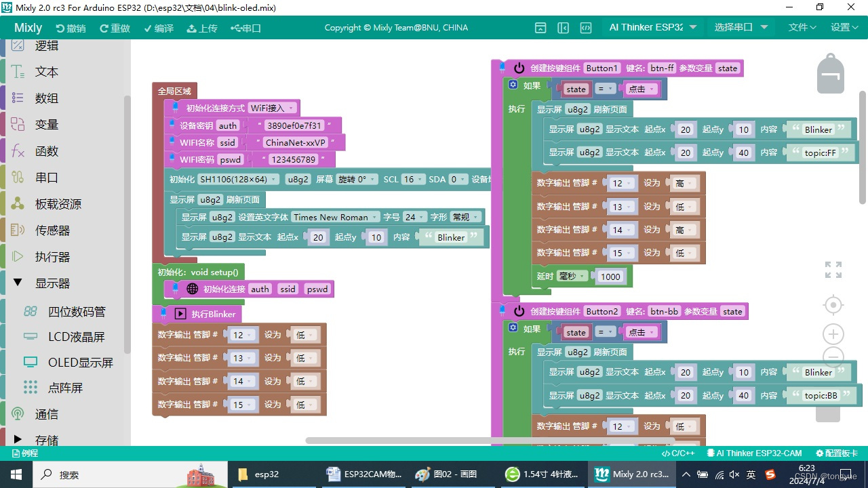Click the 重做 redo button
Viewport: 868px width, 488px height.
tap(114, 28)
